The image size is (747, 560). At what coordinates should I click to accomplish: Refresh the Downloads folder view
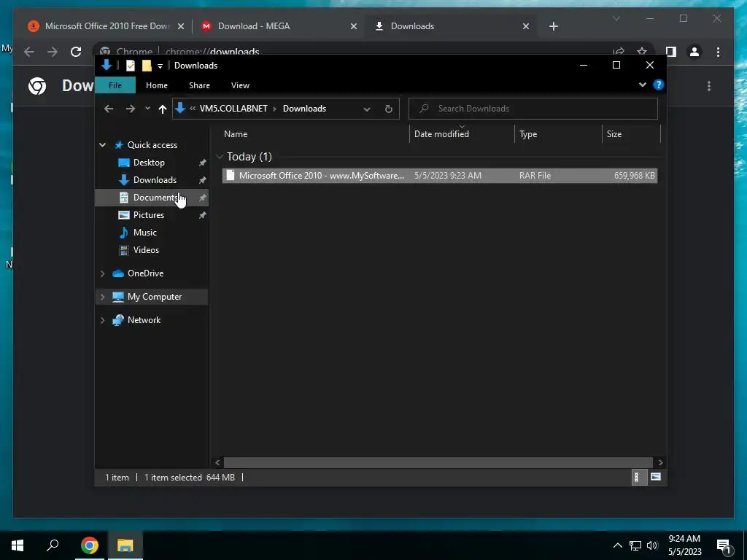[x=389, y=109]
